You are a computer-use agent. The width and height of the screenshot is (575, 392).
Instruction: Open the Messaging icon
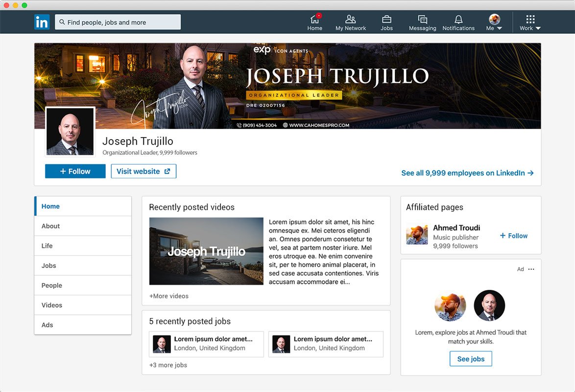click(422, 20)
